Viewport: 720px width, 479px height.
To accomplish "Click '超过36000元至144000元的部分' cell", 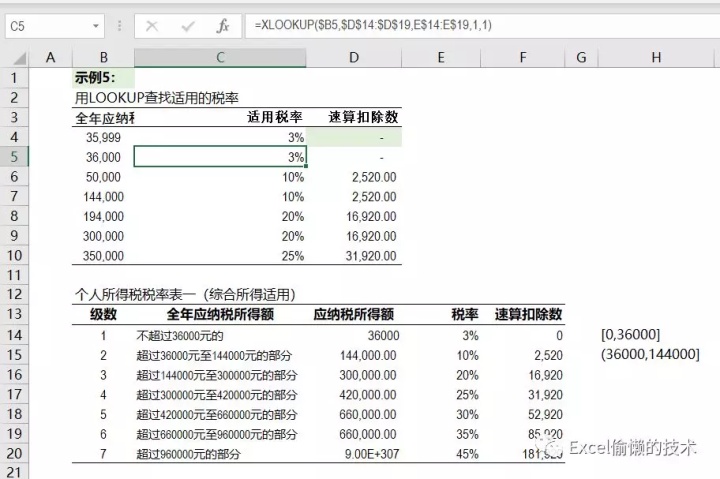I will click(x=220, y=355).
